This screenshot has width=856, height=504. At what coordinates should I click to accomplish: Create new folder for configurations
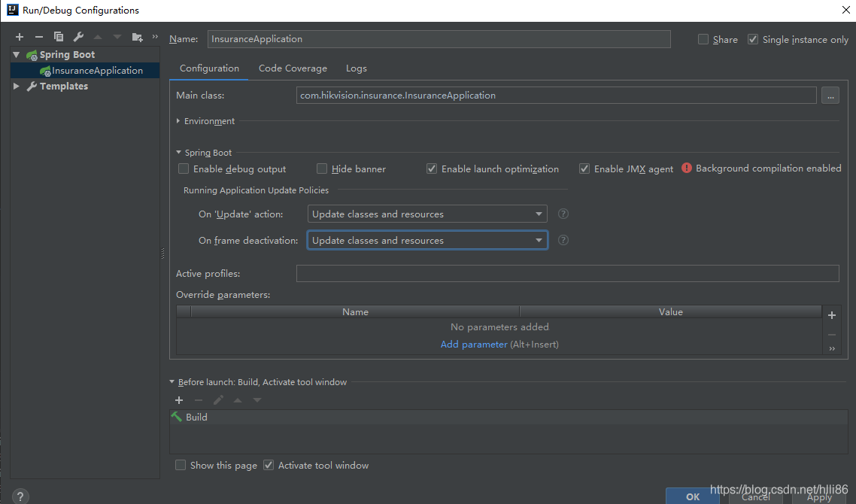coord(137,37)
